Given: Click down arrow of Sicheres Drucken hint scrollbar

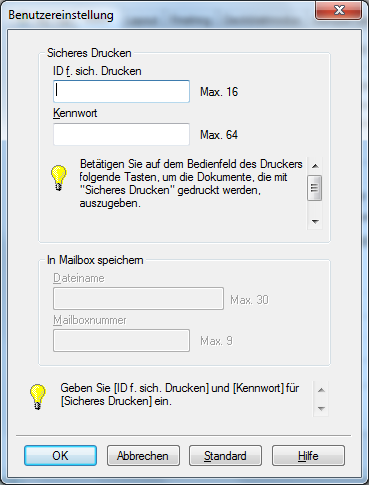Looking at the screenshot, I should 315,221.
